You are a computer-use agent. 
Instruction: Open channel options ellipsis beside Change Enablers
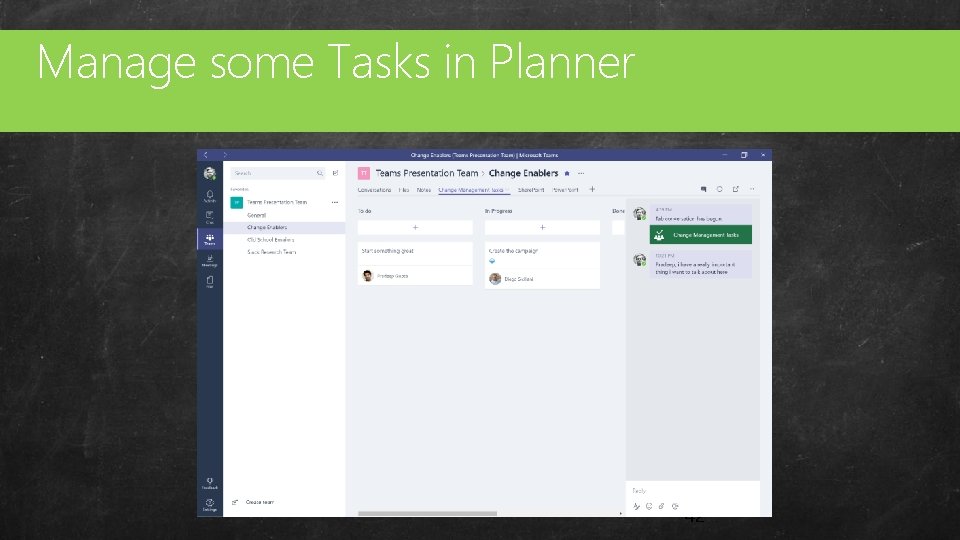tap(581, 173)
